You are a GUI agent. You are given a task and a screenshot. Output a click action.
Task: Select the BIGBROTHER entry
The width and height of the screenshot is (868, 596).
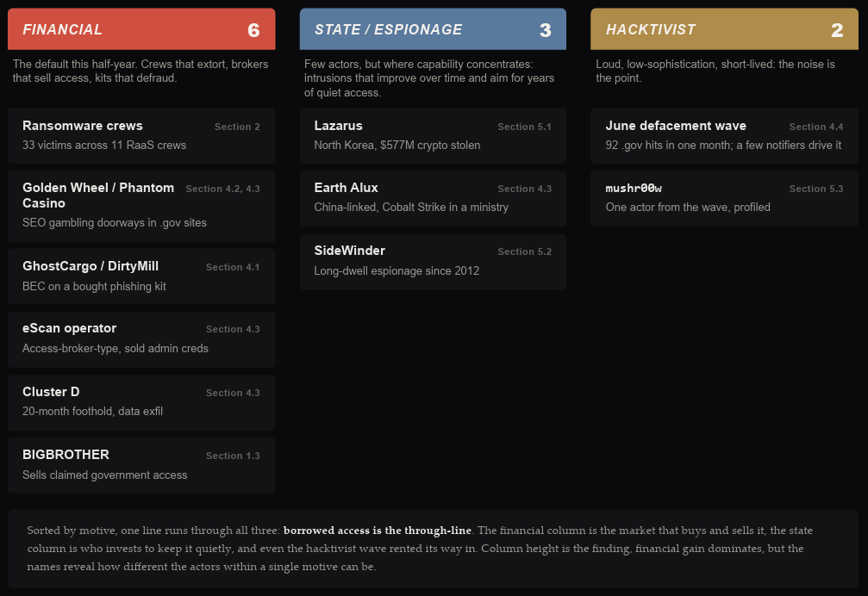141,465
